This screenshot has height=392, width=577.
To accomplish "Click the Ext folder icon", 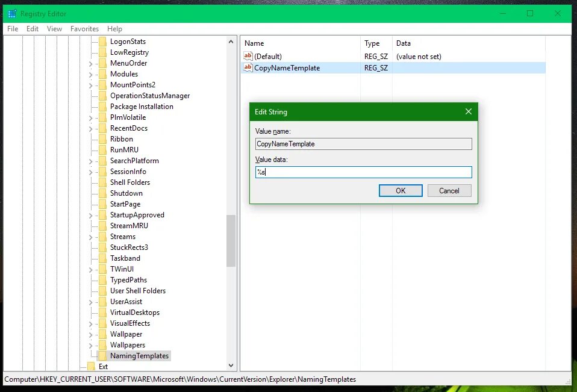I will click(x=92, y=367).
